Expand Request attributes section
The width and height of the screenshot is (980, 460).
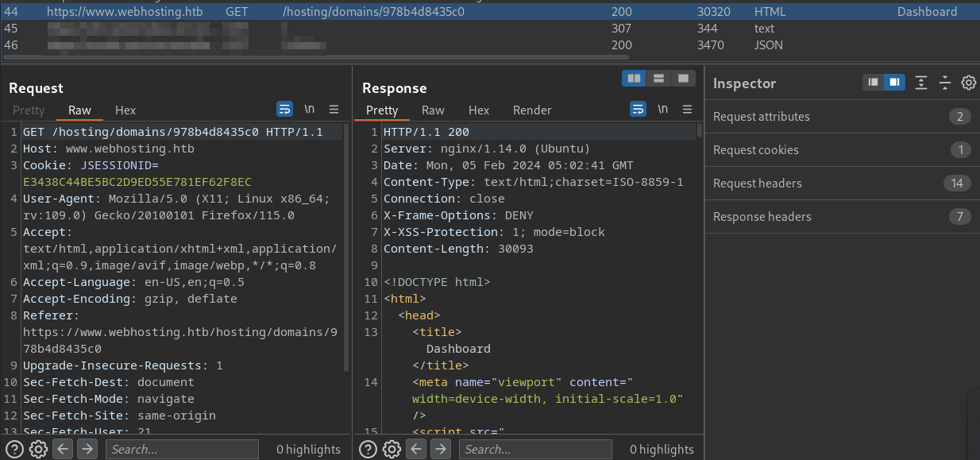point(842,117)
